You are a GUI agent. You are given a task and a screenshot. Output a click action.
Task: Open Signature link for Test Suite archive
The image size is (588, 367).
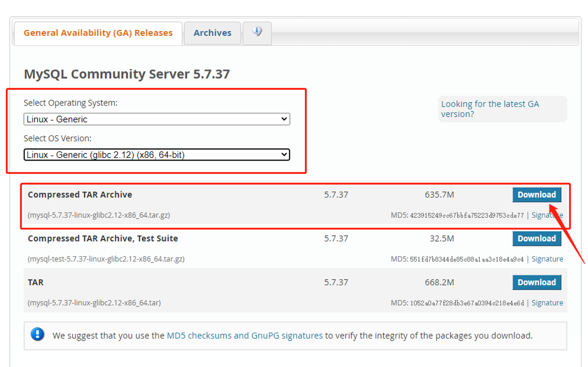(547, 259)
